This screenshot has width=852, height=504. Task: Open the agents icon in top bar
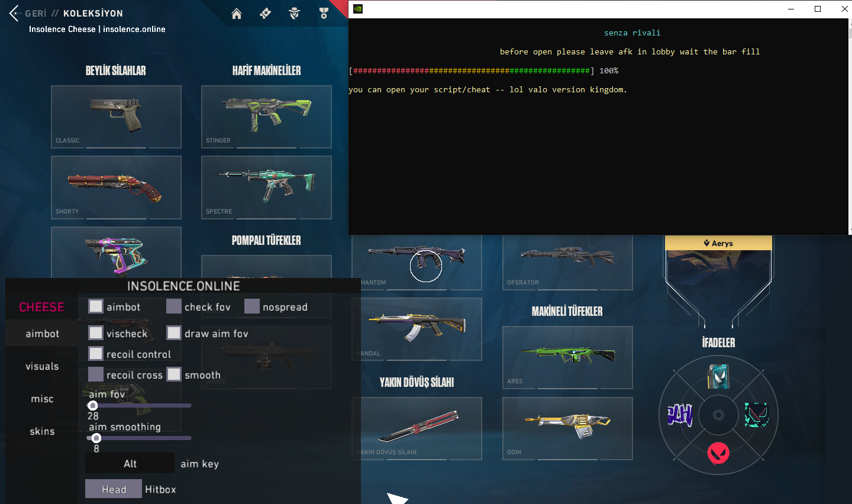click(x=294, y=14)
